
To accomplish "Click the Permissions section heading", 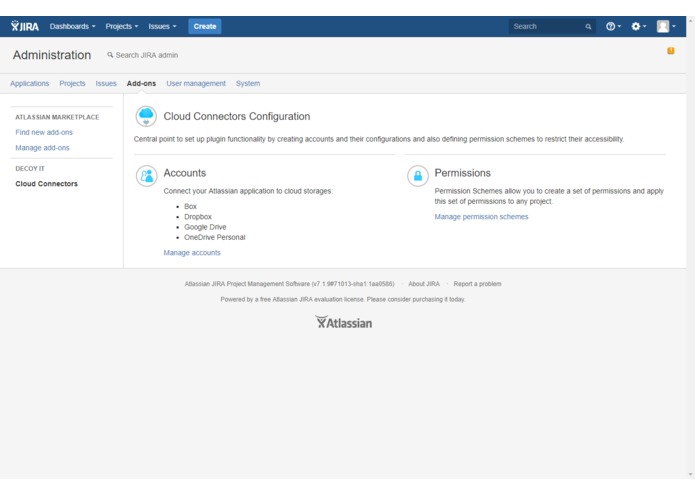I will click(x=463, y=173).
